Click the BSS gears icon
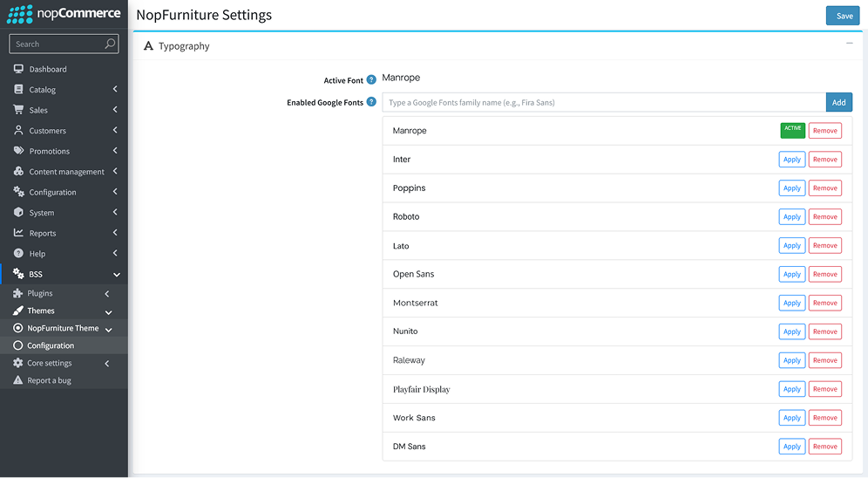The width and height of the screenshot is (868, 478). pos(18,274)
